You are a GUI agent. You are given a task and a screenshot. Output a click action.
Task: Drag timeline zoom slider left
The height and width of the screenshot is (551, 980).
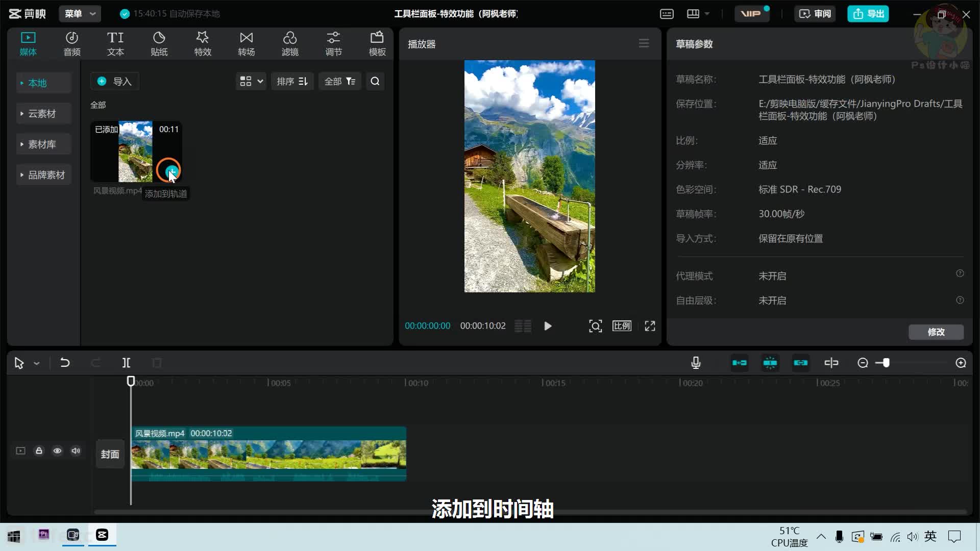click(885, 363)
